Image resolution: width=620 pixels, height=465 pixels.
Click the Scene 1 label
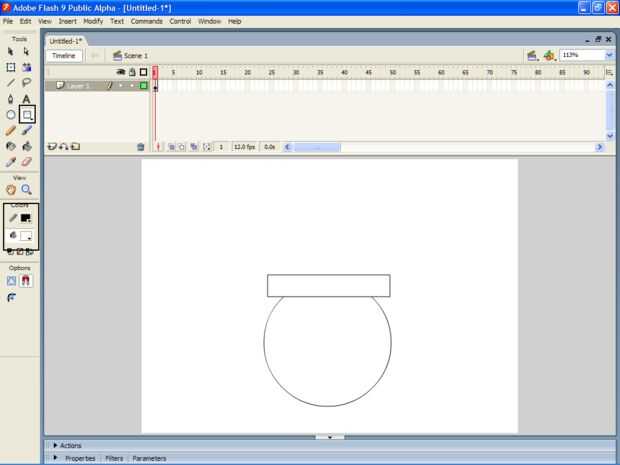click(x=136, y=56)
